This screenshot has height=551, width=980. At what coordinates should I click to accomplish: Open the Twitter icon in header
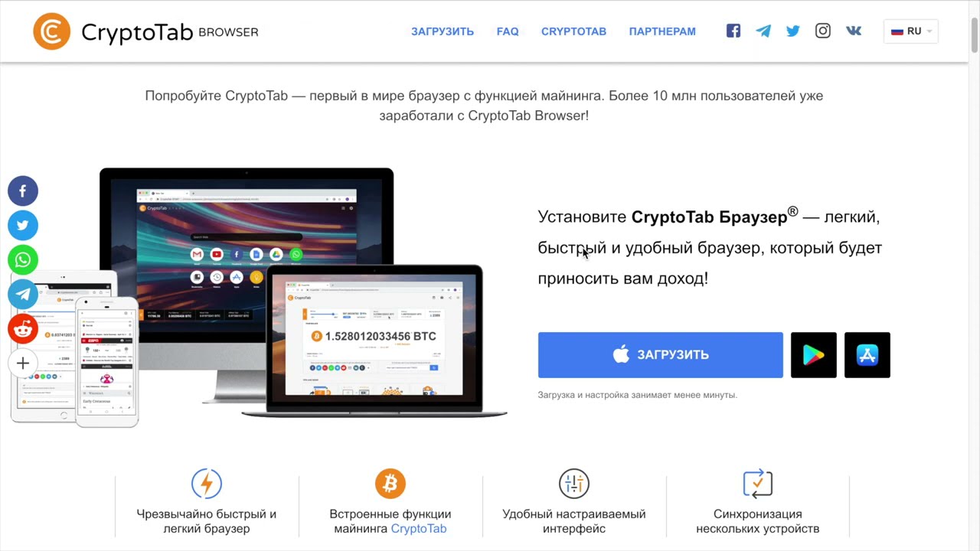pos(793,31)
